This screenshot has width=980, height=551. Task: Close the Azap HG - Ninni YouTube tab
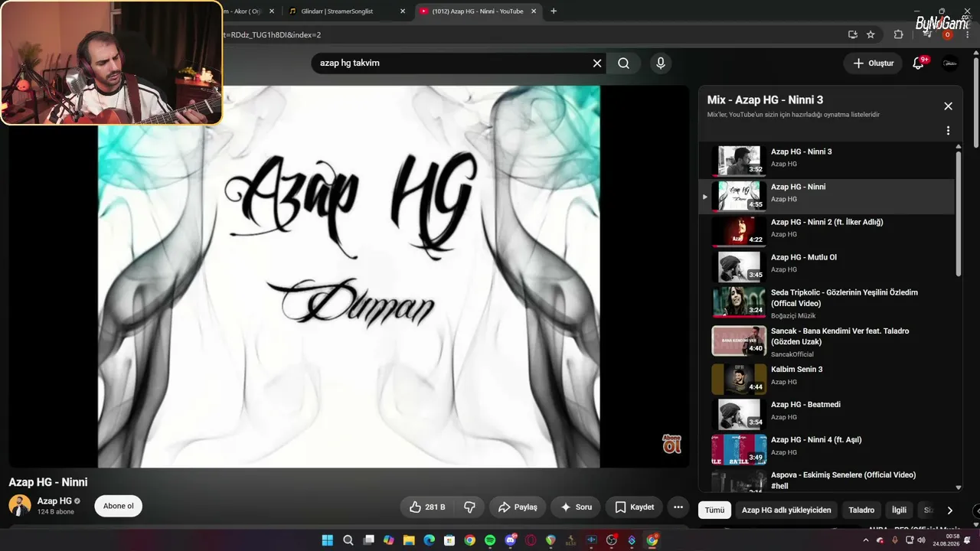click(535, 11)
